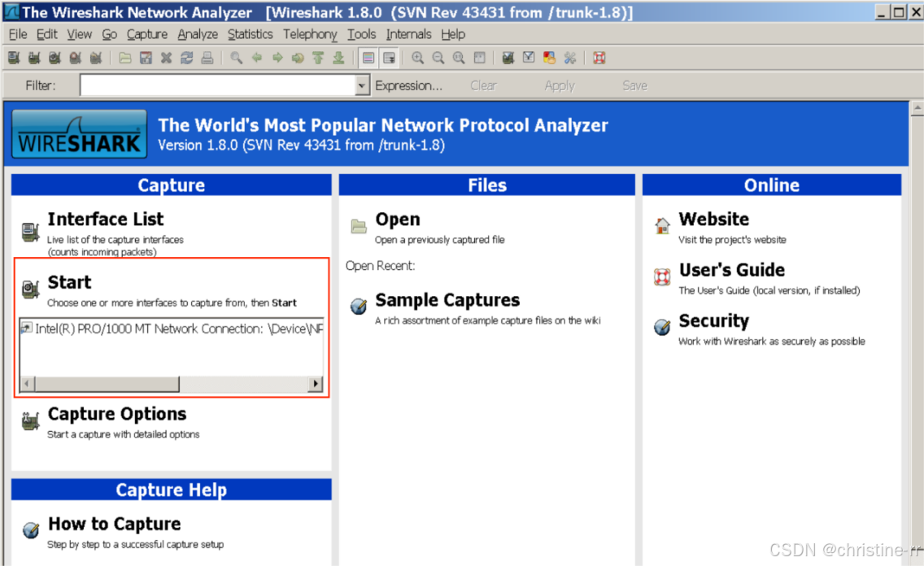The width and height of the screenshot is (924, 566).
Task: Open the File menu
Action: pos(18,34)
